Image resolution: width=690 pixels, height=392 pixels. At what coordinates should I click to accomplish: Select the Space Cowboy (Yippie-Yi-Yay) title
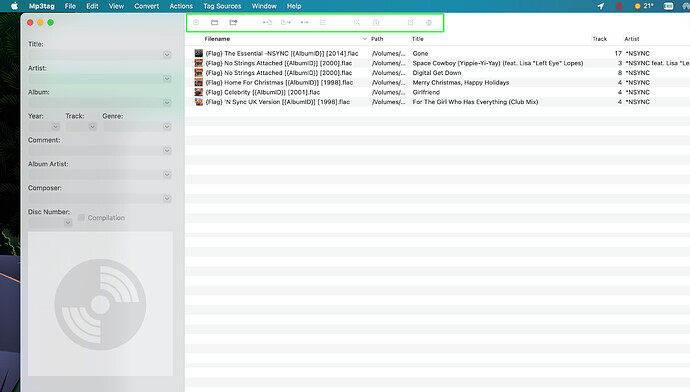[498, 63]
